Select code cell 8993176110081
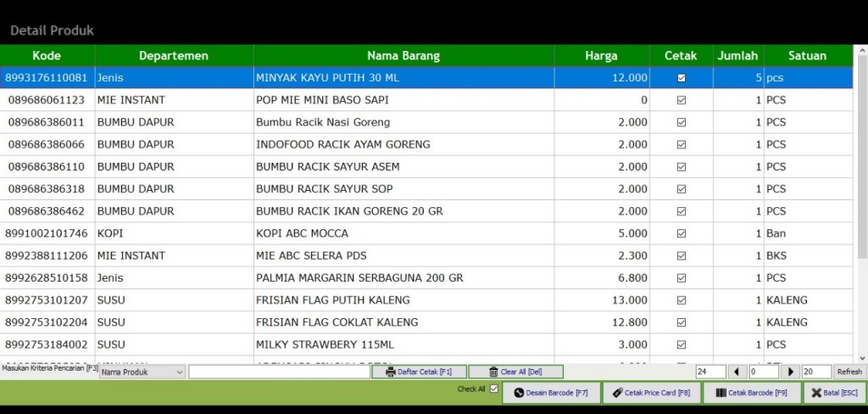The height and width of the screenshot is (414, 868). (x=47, y=78)
